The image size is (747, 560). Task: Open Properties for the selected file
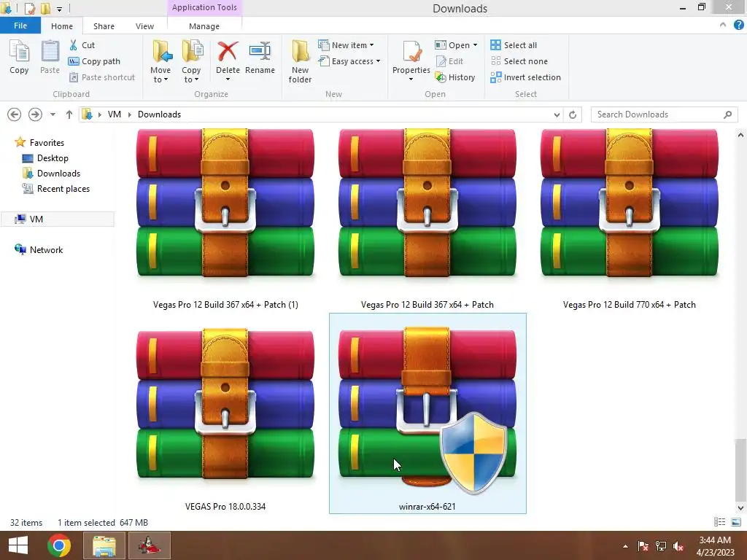411,60
